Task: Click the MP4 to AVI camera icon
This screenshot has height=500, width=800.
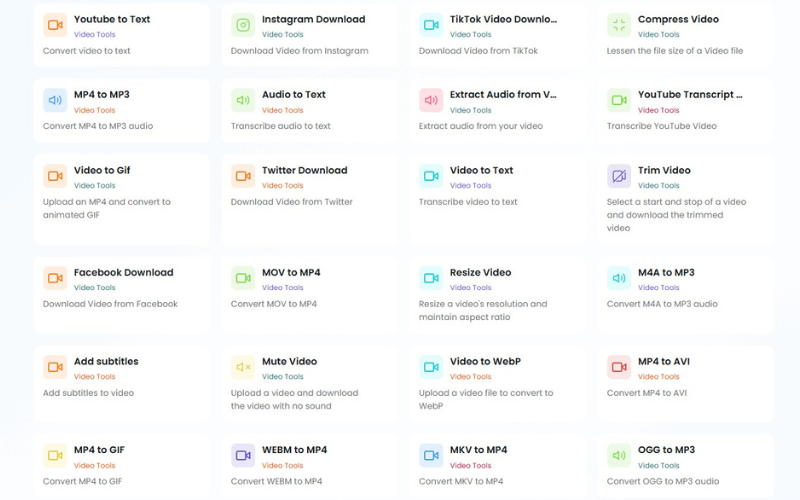Action: (619, 367)
